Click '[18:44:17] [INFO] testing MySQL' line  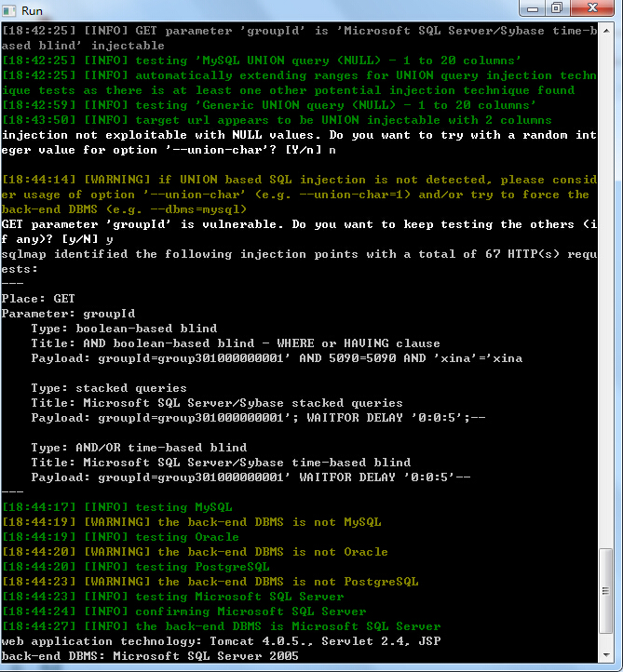pyautogui.click(x=117, y=507)
